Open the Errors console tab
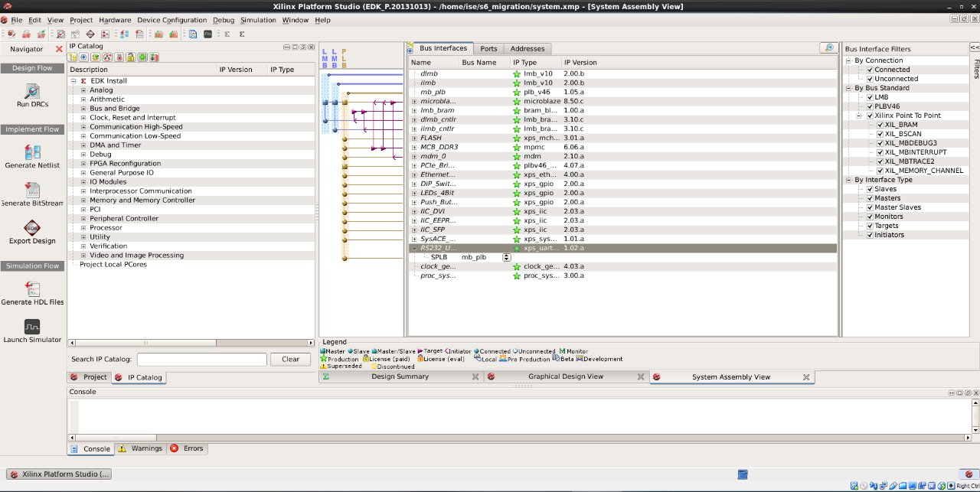This screenshot has height=492, width=980. coord(188,448)
